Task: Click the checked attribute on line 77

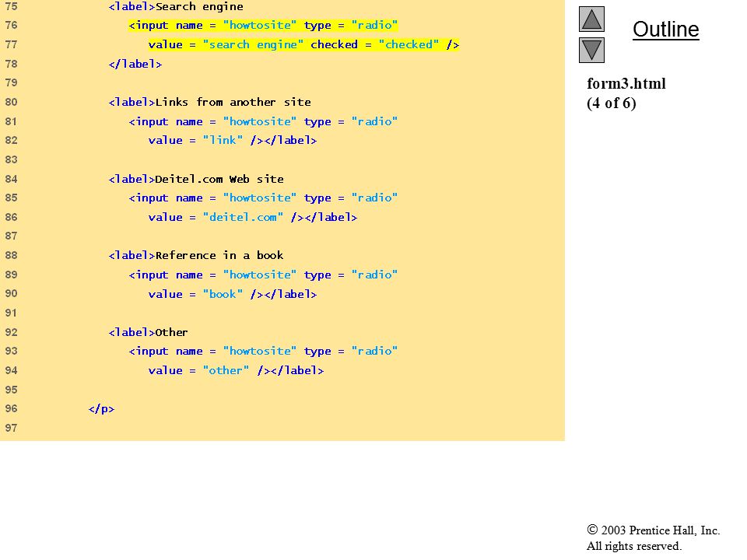Action: coord(374,45)
